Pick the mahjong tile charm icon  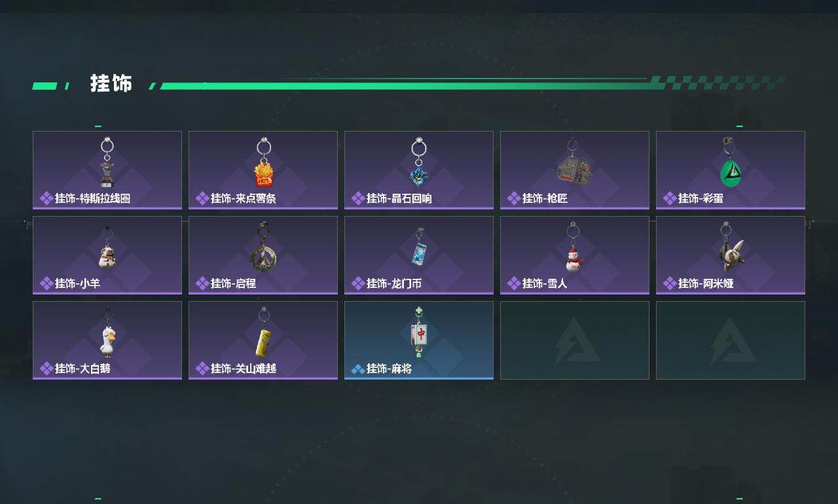coord(419,333)
